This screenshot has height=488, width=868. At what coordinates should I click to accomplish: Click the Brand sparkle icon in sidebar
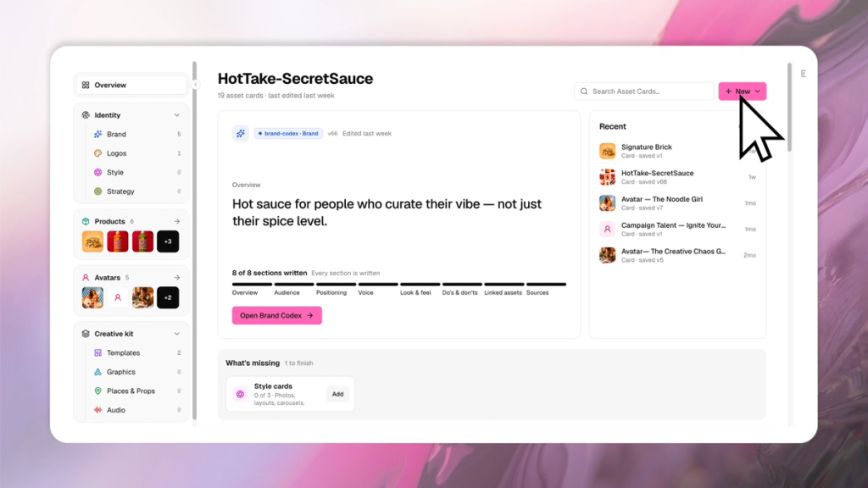98,134
